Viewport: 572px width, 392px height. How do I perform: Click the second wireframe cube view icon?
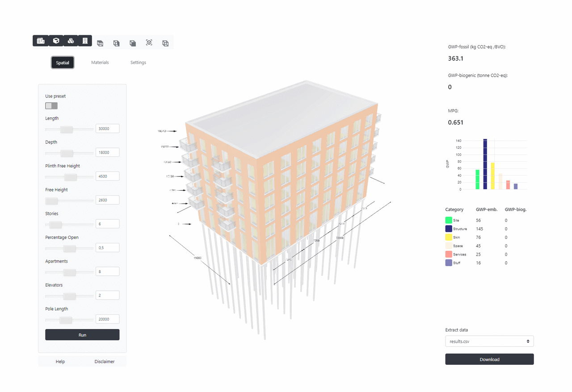tap(116, 43)
